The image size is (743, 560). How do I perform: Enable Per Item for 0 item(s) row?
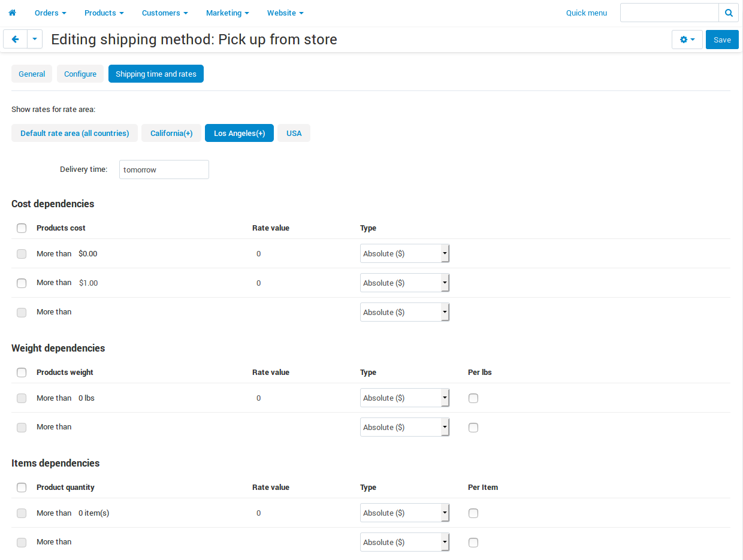click(x=473, y=513)
